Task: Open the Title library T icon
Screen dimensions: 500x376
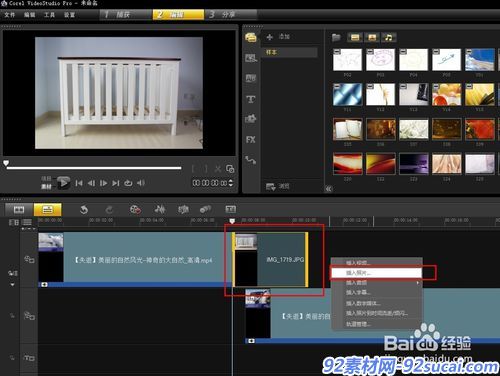Action: pos(251,99)
